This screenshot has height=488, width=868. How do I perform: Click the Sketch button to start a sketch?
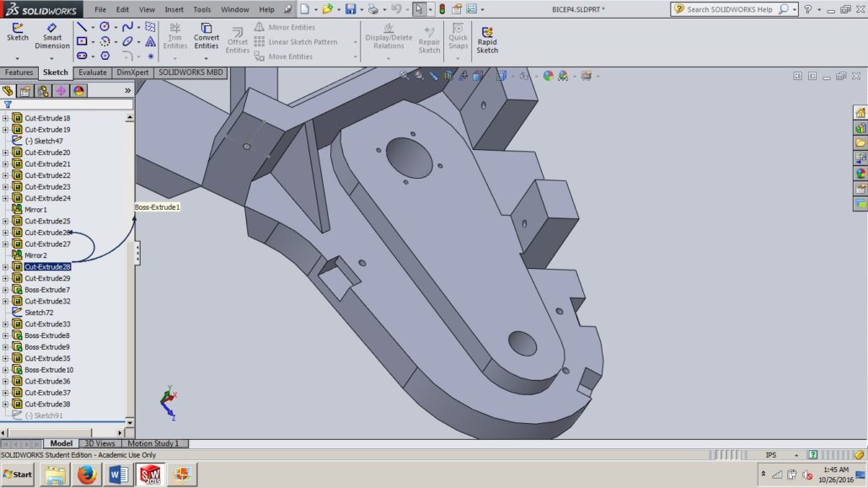(x=17, y=34)
